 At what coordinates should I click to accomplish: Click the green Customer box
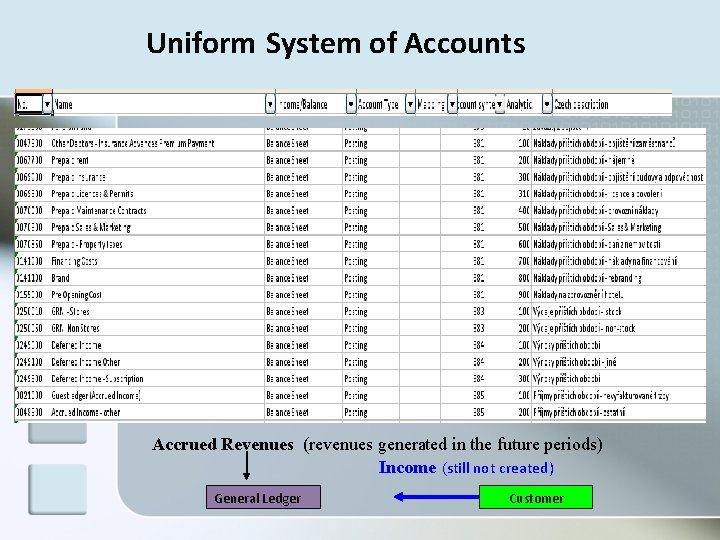[536, 497]
